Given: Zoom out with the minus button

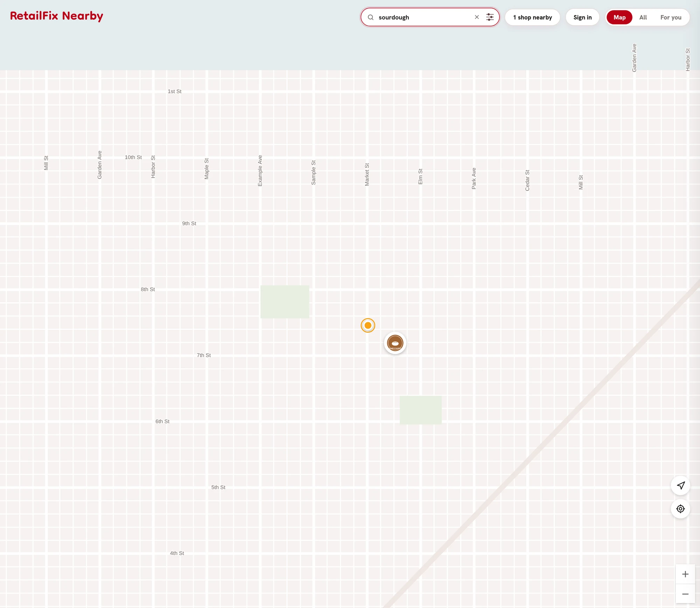Looking at the screenshot, I should coord(685,594).
